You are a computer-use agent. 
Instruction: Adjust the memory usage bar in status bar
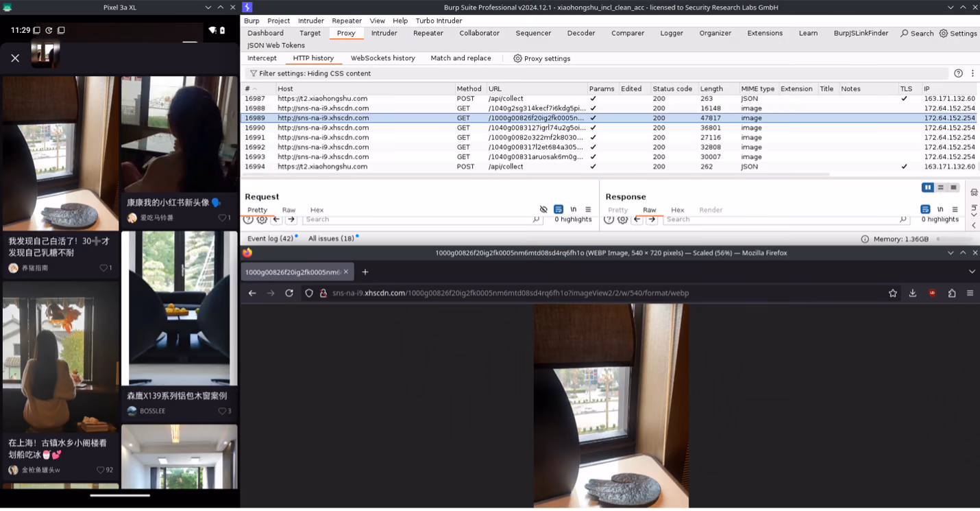[x=955, y=239]
